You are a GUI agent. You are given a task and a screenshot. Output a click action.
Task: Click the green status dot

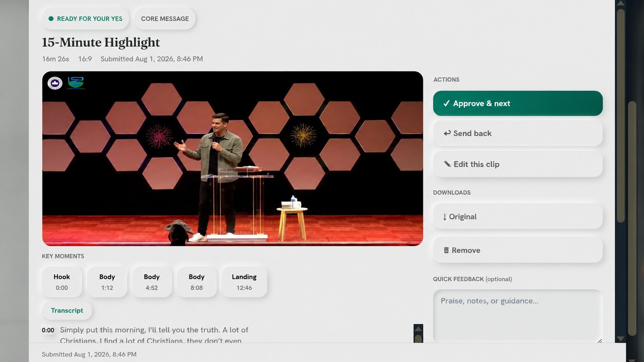pos(51,18)
